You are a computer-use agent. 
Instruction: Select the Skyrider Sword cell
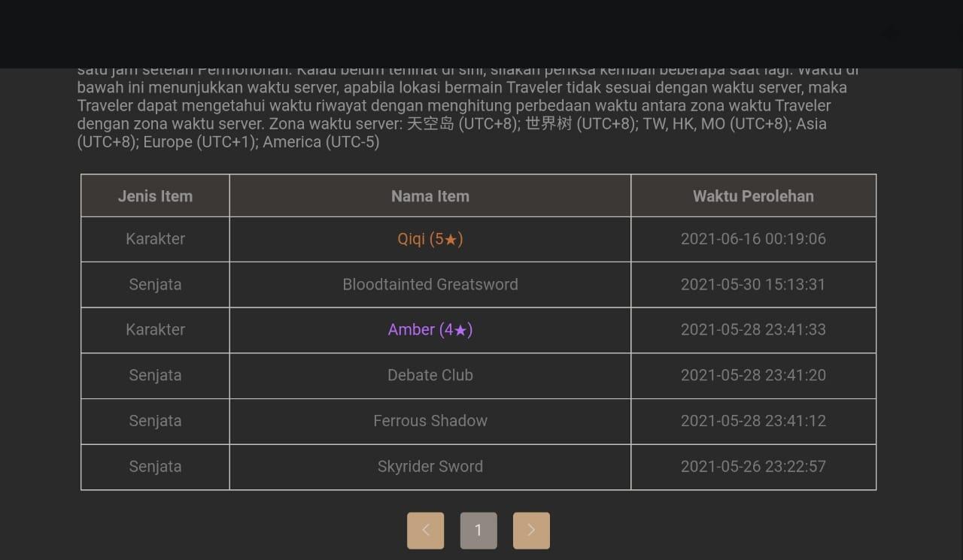tap(430, 466)
